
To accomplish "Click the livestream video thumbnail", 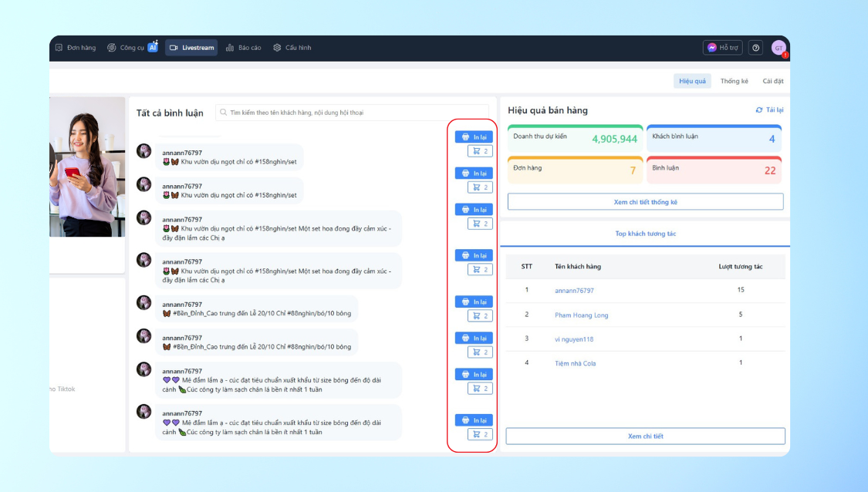I will coord(87,166).
